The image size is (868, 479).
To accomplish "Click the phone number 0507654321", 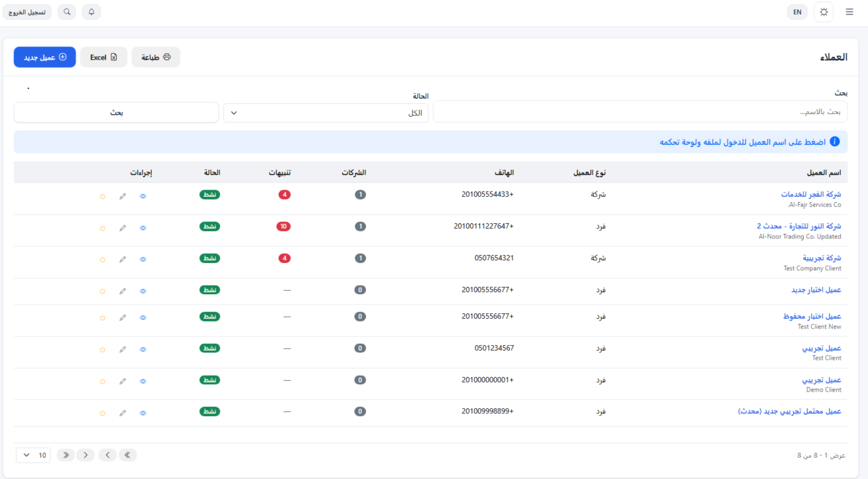I will tap(494, 258).
